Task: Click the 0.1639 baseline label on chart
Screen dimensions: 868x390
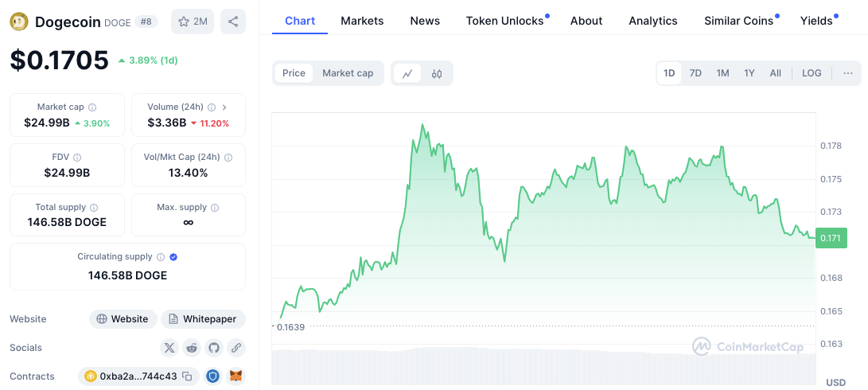Action: coord(290,327)
